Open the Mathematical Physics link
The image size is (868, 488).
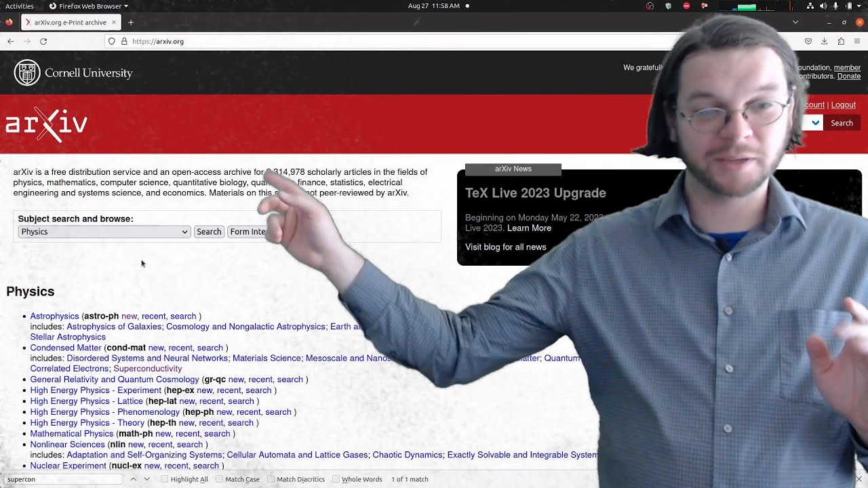tap(72, 434)
